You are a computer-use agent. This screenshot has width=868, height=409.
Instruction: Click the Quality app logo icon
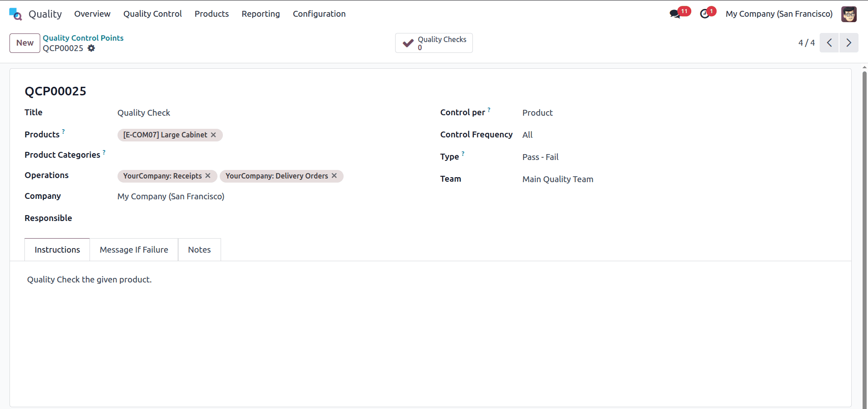coord(15,14)
